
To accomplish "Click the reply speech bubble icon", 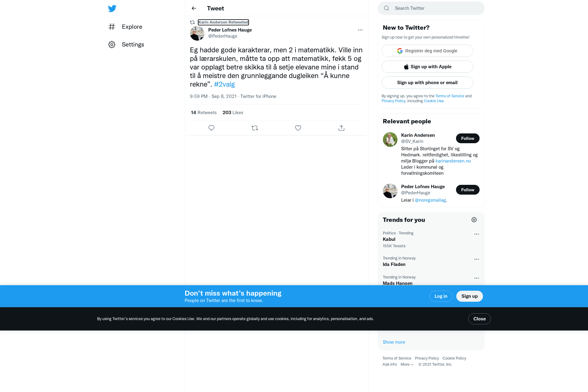I will tap(211, 128).
